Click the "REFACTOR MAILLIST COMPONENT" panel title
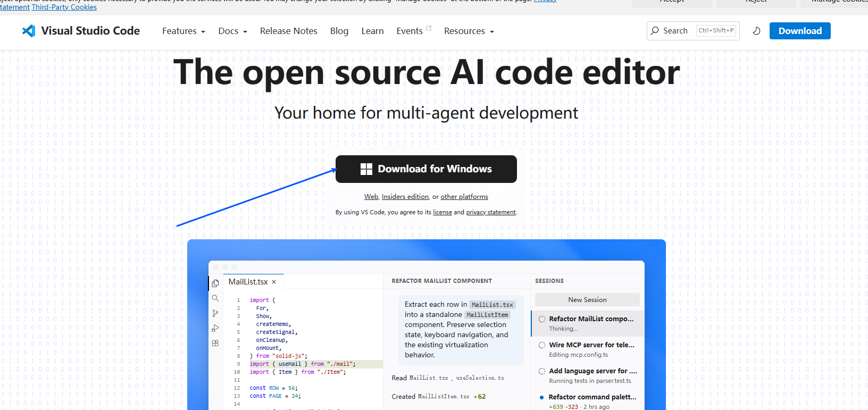 tap(442, 281)
